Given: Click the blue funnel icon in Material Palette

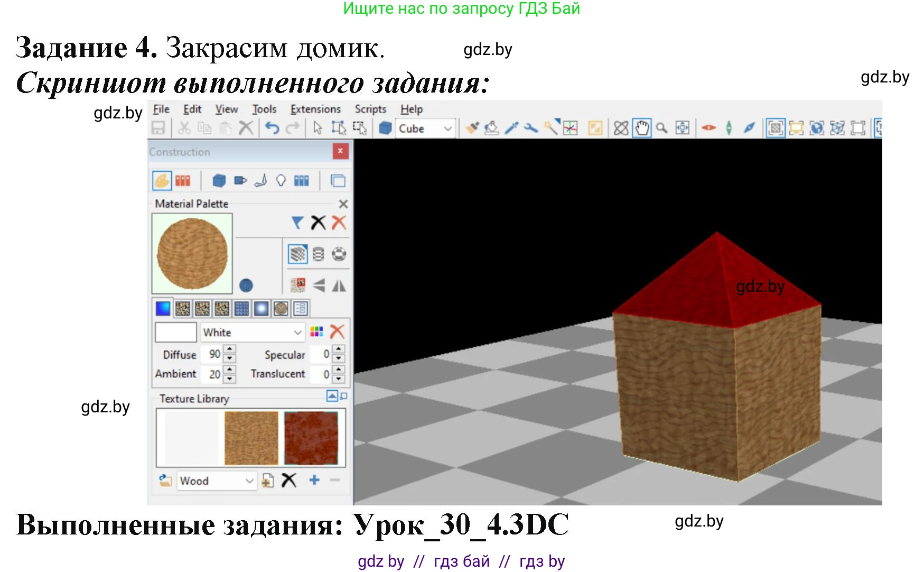Looking at the screenshot, I should [x=297, y=223].
